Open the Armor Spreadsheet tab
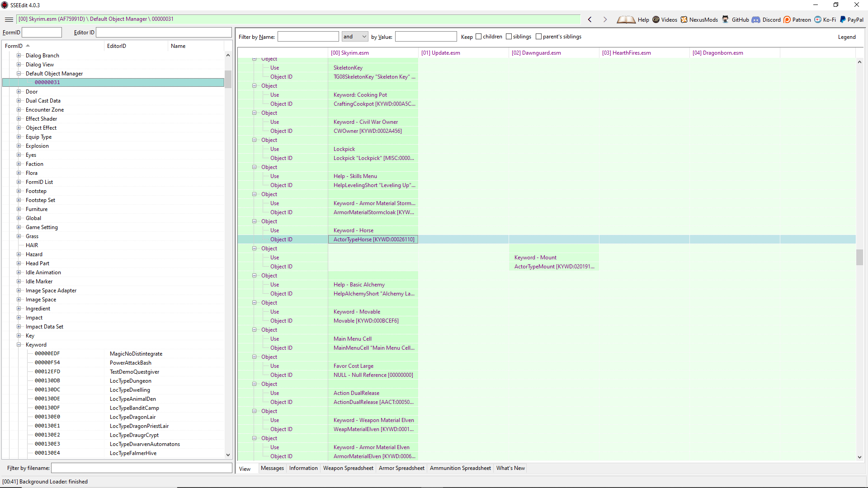This screenshot has width=868, height=488. point(401,468)
